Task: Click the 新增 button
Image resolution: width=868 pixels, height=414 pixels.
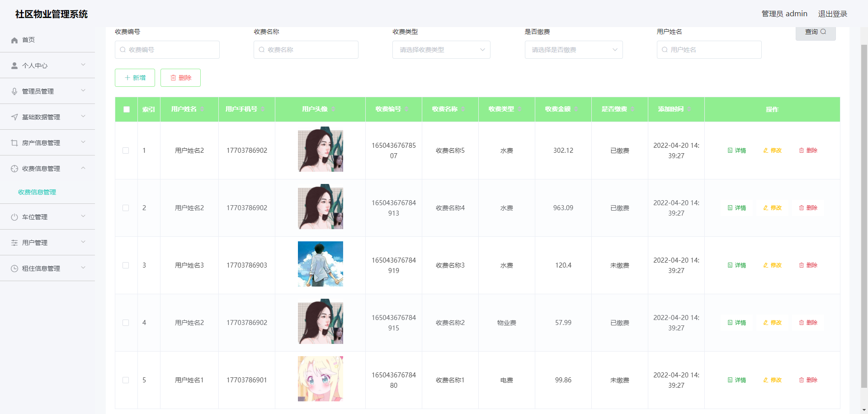Action: pyautogui.click(x=135, y=78)
